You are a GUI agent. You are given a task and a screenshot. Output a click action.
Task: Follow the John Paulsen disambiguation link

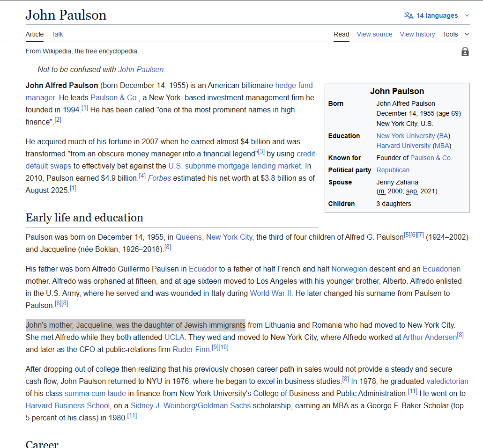pos(141,70)
